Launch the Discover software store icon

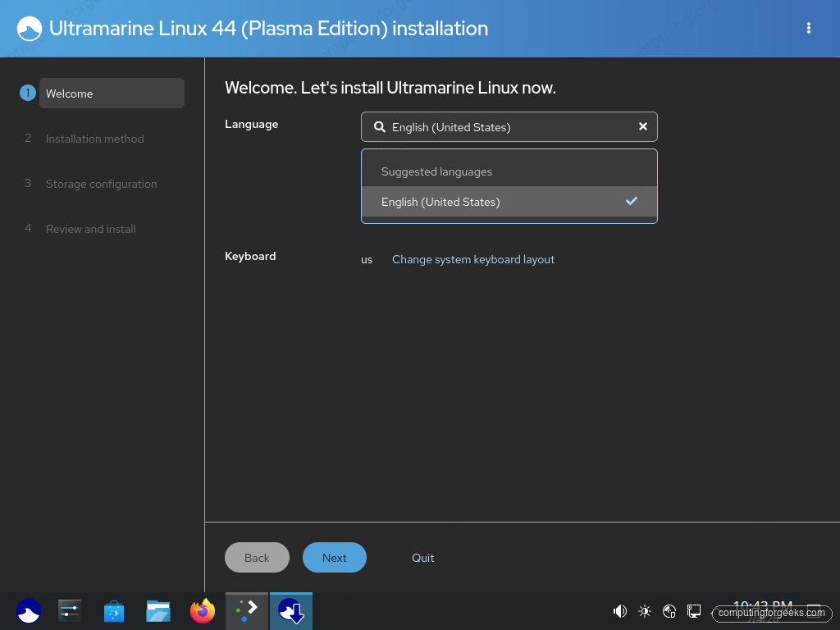[x=113, y=611]
